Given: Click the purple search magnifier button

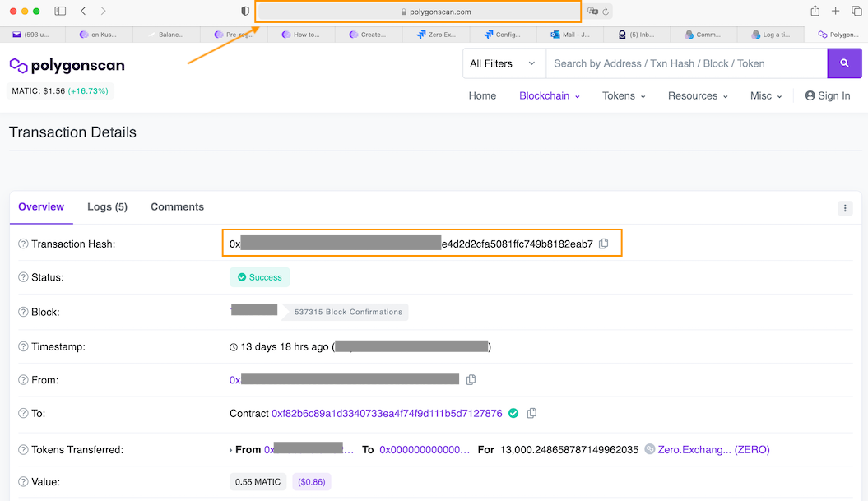Looking at the screenshot, I should [844, 63].
